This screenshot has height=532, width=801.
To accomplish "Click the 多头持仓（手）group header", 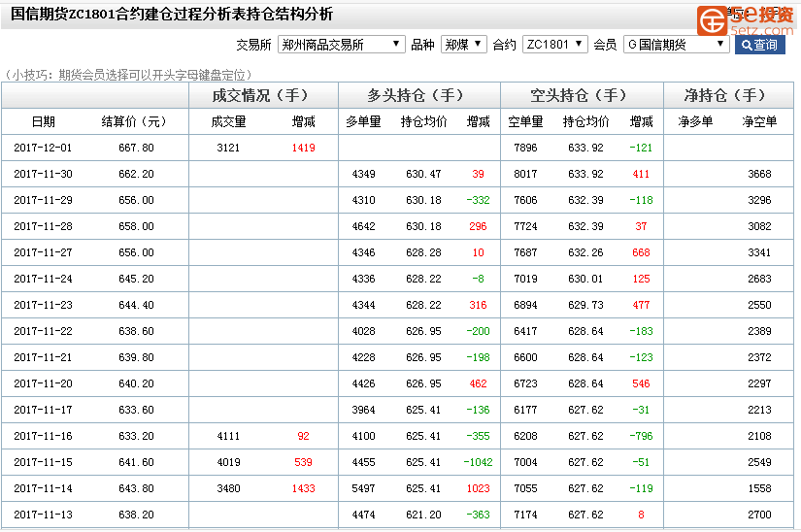I will (418, 95).
